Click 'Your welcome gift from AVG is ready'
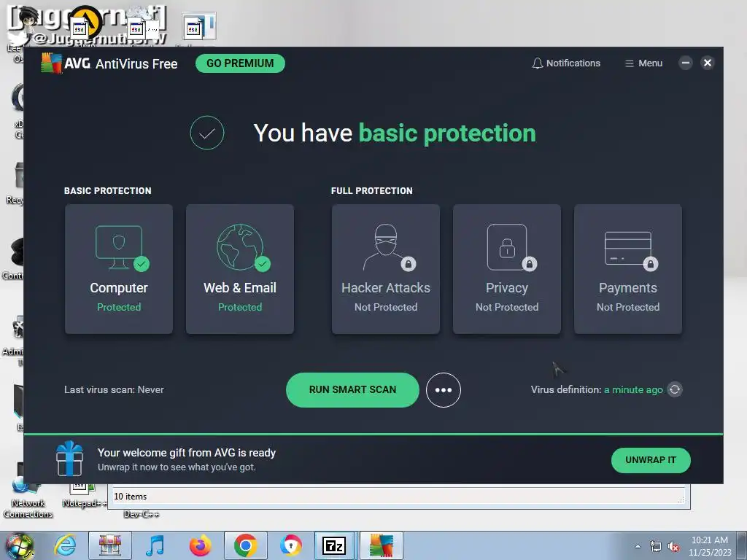The image size is (747, 560). point(187,453)
